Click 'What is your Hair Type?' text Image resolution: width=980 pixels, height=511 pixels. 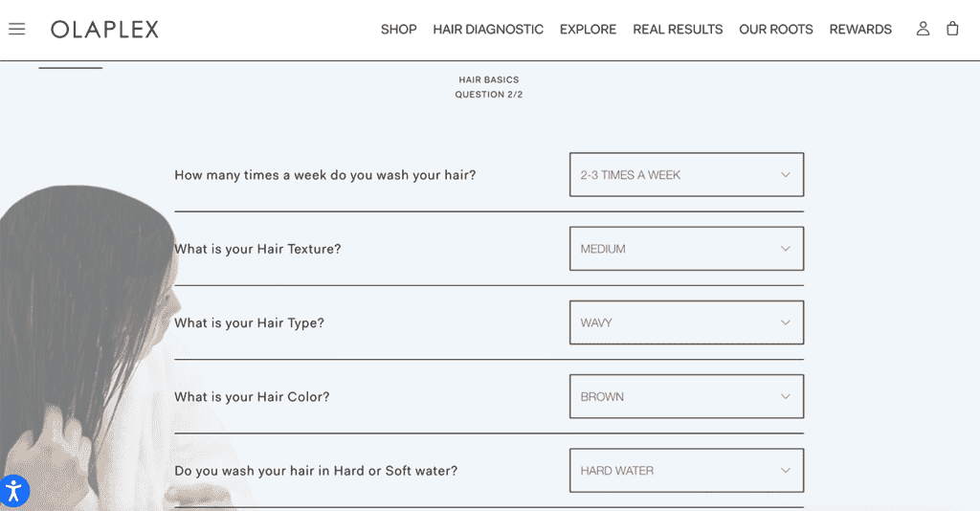250,323
